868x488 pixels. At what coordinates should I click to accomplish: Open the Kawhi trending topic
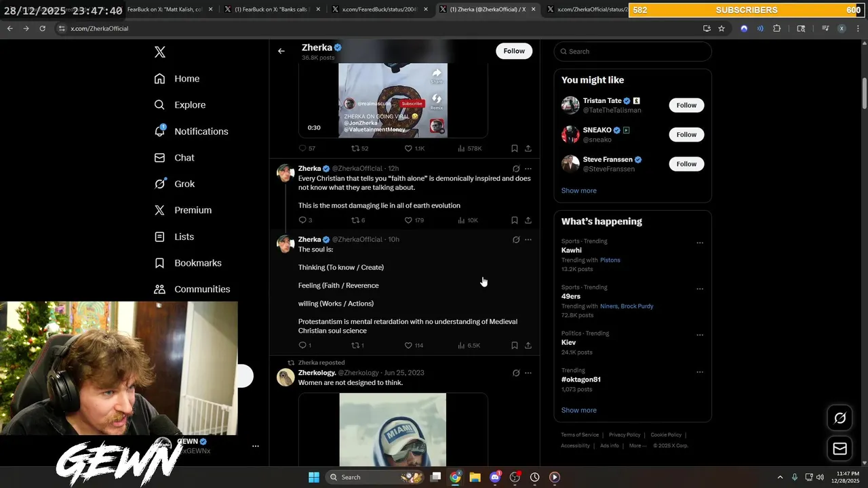click(x=572, y=250)
